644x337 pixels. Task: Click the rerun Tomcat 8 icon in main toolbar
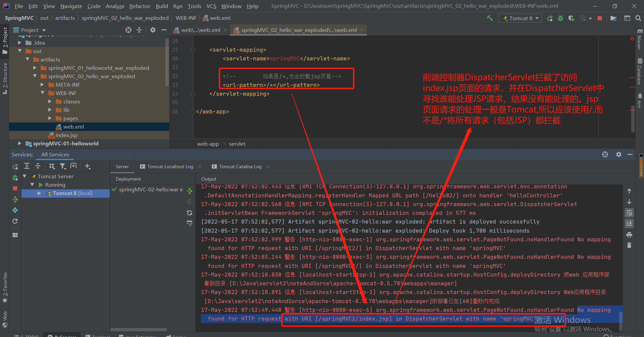pyautogui.click(x=550, y=18)
